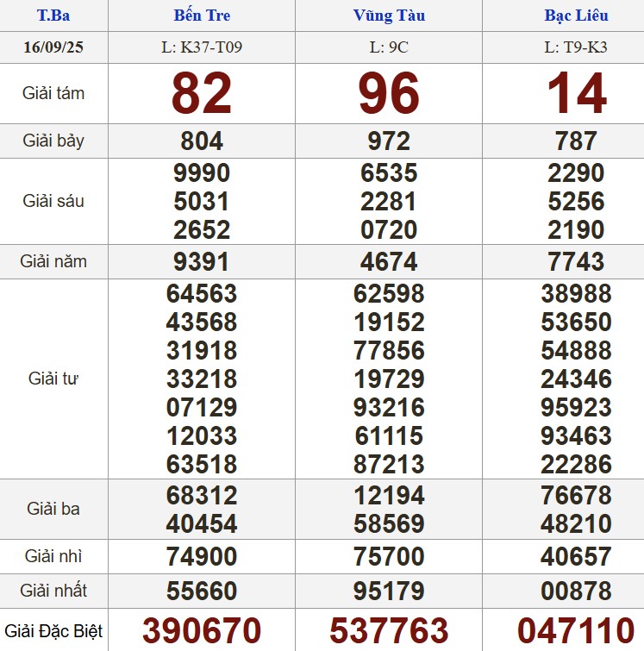Select the 16/09/25 date cell
Viewport: 644px width, 651px height.
click(53, 47)
